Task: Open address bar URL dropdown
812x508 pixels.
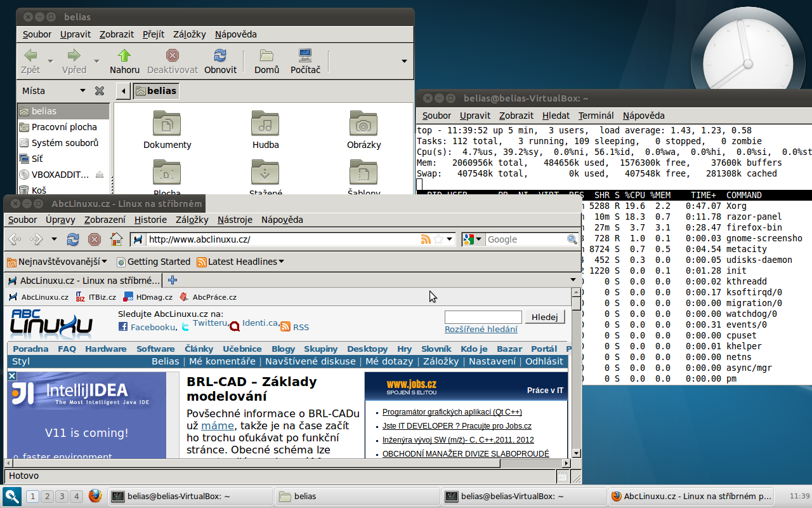Action: pyautogui.click(x=450, y=239)
